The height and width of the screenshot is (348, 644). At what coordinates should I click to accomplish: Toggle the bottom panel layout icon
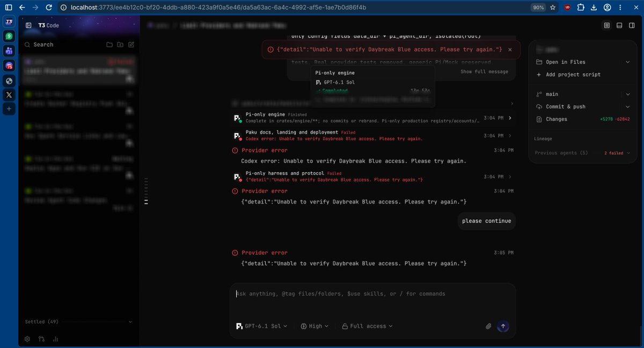click(619, 25)
